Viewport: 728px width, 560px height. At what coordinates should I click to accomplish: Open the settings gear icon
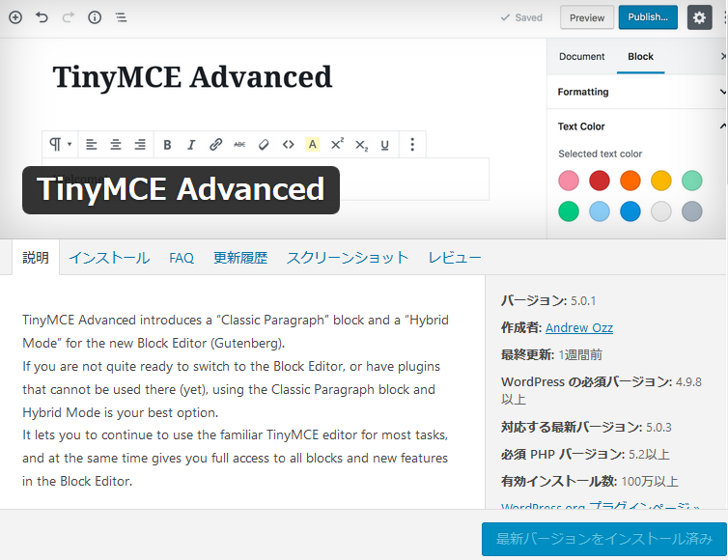click(699, 17)
